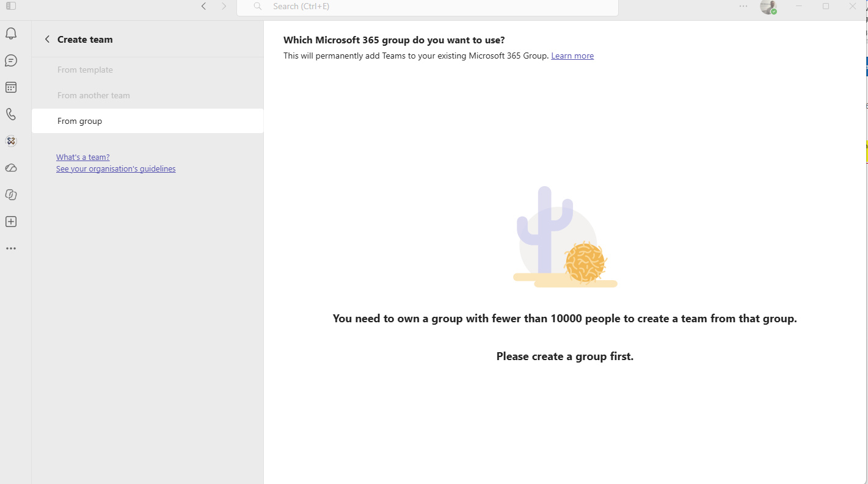Go back using the title bar arrow
The image size is (868, 484).
pyautogui.click(x=204, y=6)
